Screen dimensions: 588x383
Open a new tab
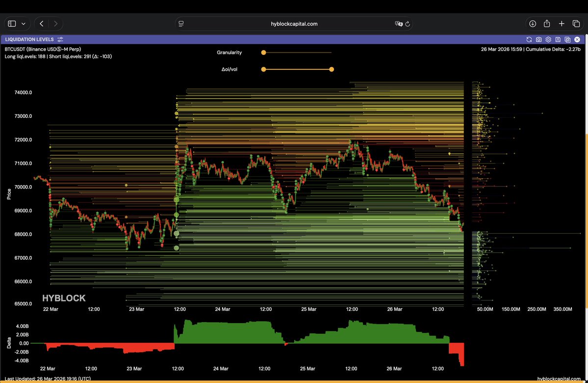562,24
